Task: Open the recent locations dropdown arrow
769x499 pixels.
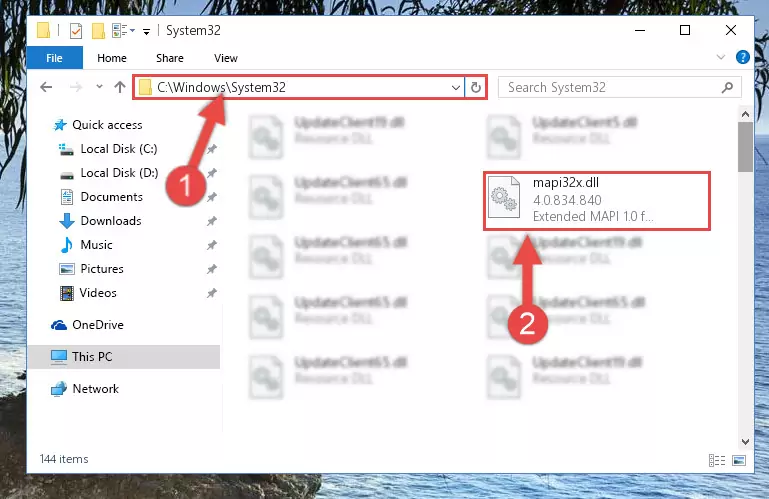Action: pyautogui.click(x=100, y=87)
